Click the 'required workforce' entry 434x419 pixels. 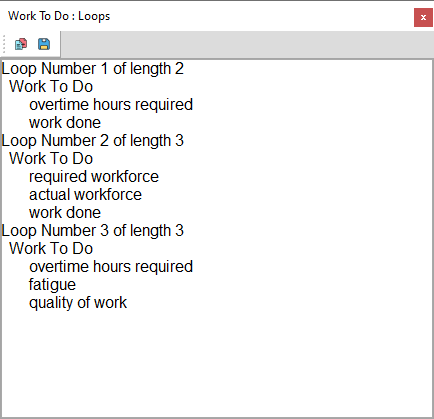click(94, 177)
